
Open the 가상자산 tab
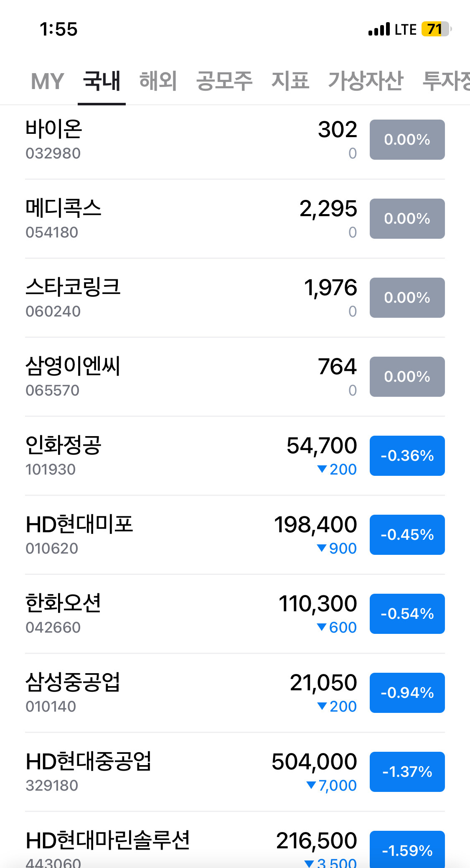point(366,81)
